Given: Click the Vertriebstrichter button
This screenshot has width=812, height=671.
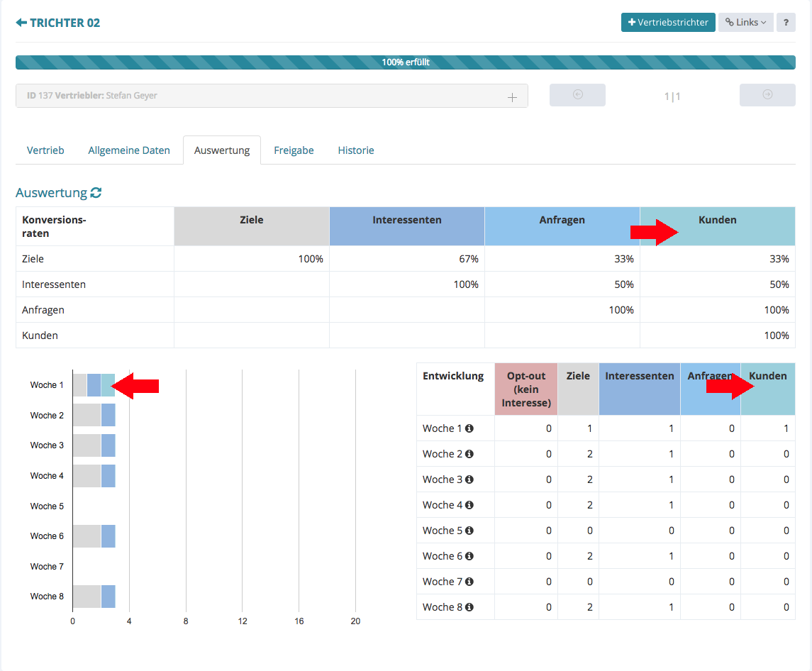Looking at the screenshot, I should [668, 23].
